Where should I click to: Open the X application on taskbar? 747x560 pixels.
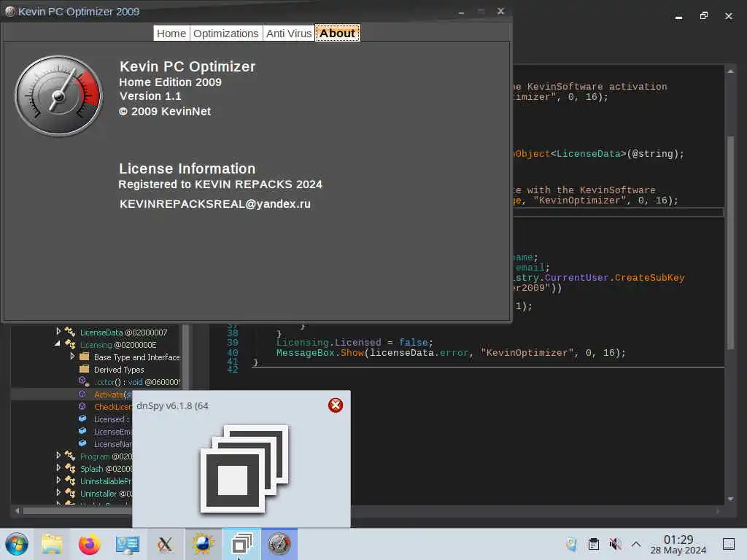(165, 544)
